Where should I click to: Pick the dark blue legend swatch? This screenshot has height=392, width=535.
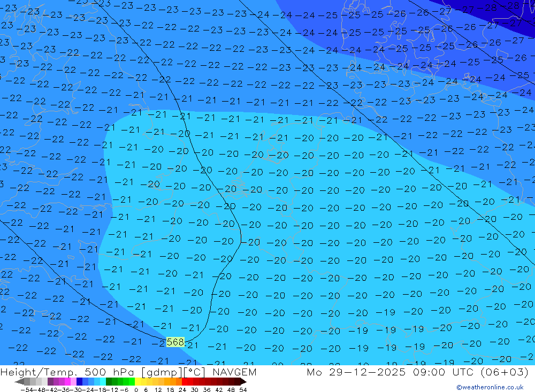tap(79, 381)
